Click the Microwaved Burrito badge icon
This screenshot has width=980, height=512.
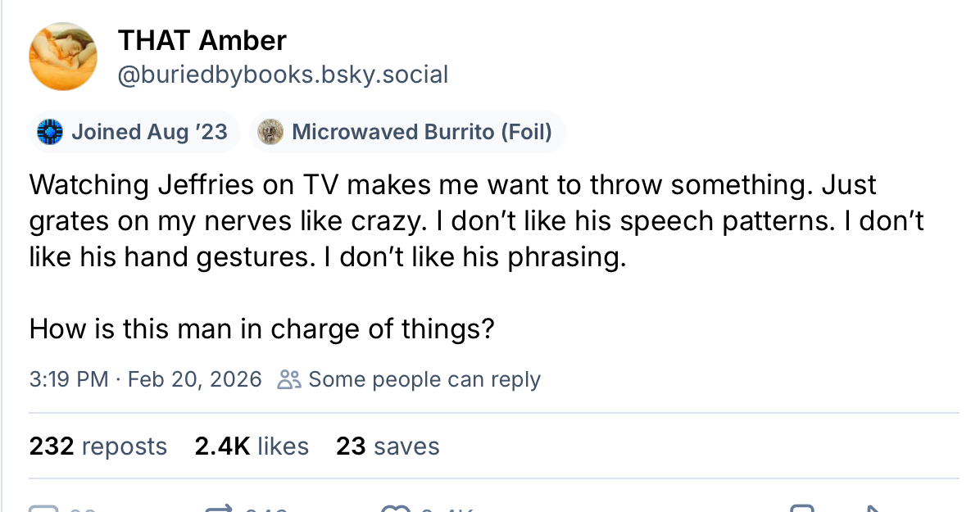[270, 132]
